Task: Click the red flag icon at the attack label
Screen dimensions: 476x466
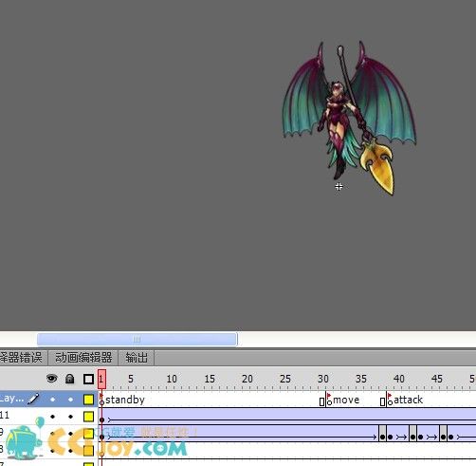Action: pos(390,396)
